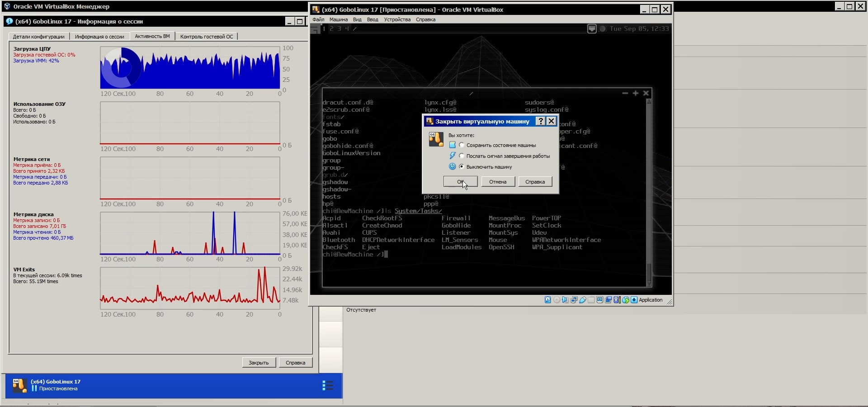Click the USB devices status icon
This screenshot has width=868, height=407.
coord(583,300)
